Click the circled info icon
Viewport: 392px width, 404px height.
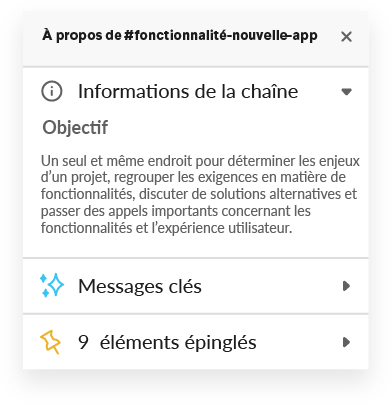click(x=52, y=91)
